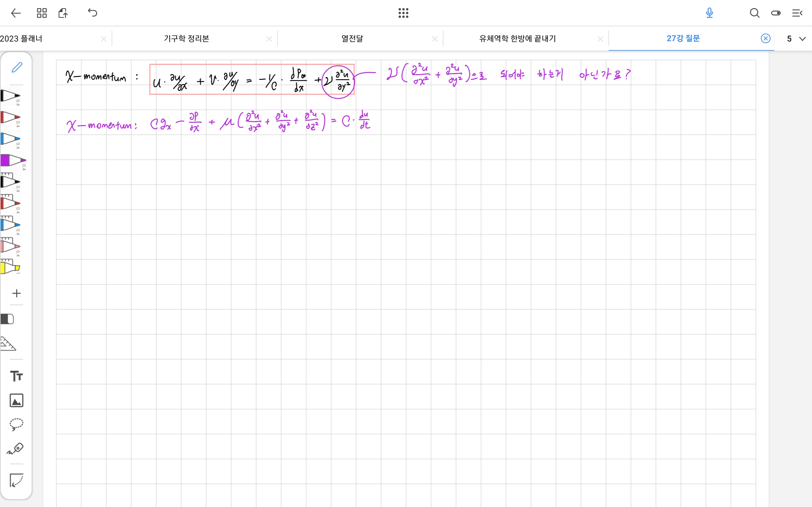
Task: Open the nine-dot apps grid menu
Action: pos(403,13)
